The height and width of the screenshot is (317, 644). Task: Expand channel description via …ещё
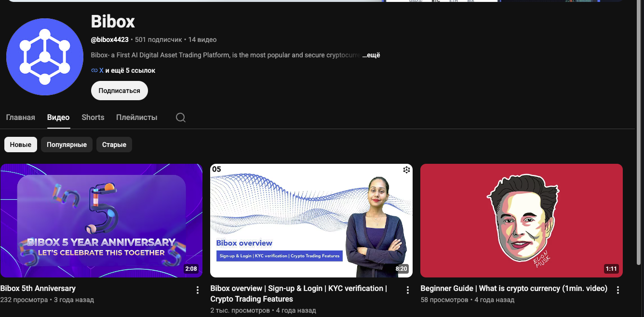[371, 55]
